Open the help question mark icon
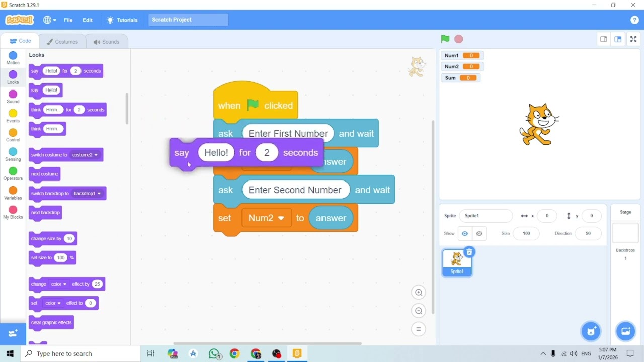 [634, 20]
